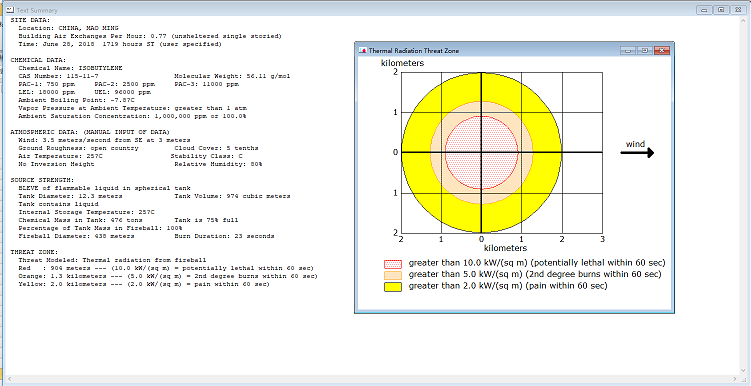Click the 'PAC-3: 11000 ppm' value
The image size is (751, 386).
(206, 84)
